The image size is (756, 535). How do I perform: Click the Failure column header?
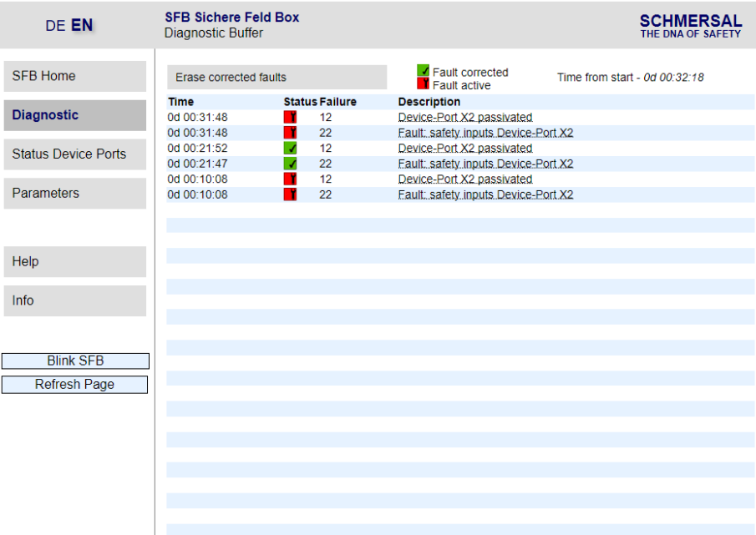pos(338,102)
